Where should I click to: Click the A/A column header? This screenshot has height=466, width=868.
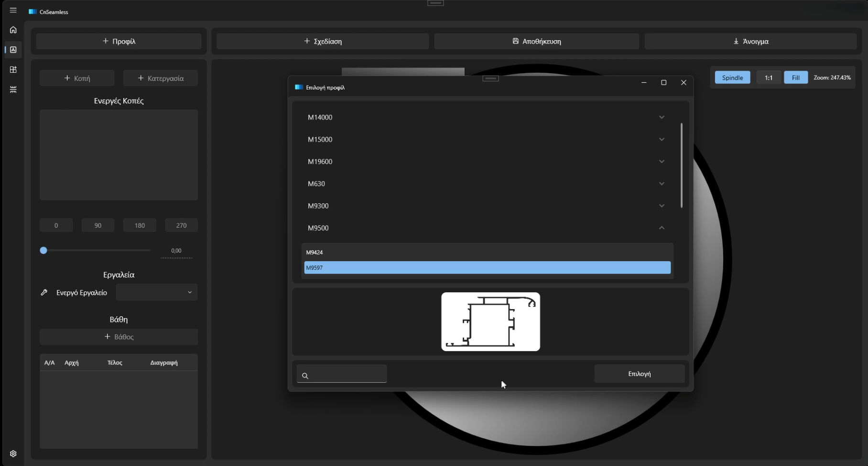49,363
